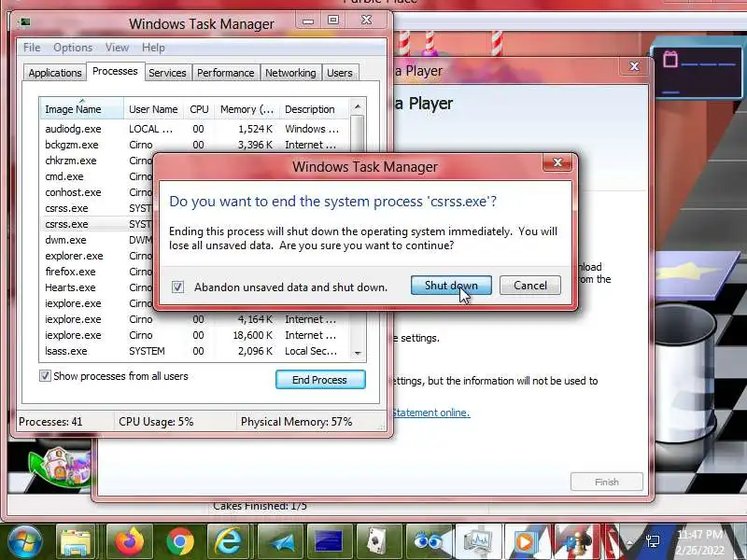Select iexplore.exe row with 4,164 K

tap(194, 319)
